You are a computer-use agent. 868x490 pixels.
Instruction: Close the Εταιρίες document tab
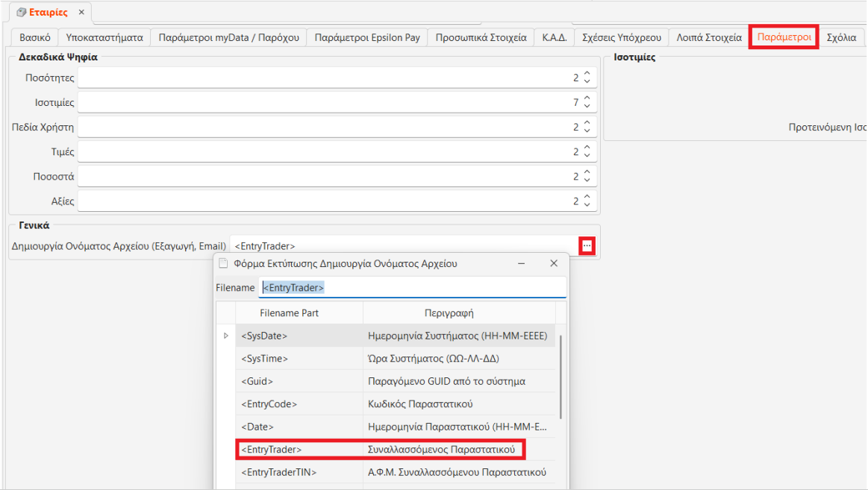tap(81, 12)
